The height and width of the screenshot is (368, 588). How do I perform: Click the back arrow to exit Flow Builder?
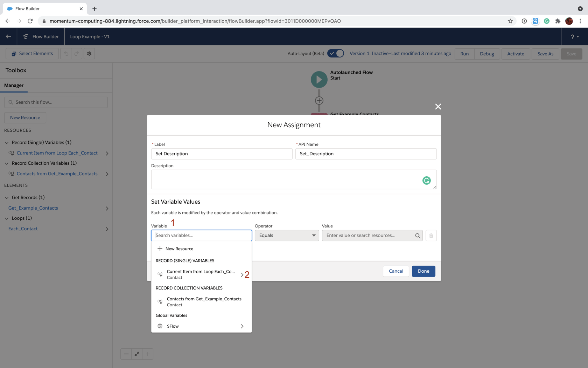click(x=8, y=36)
